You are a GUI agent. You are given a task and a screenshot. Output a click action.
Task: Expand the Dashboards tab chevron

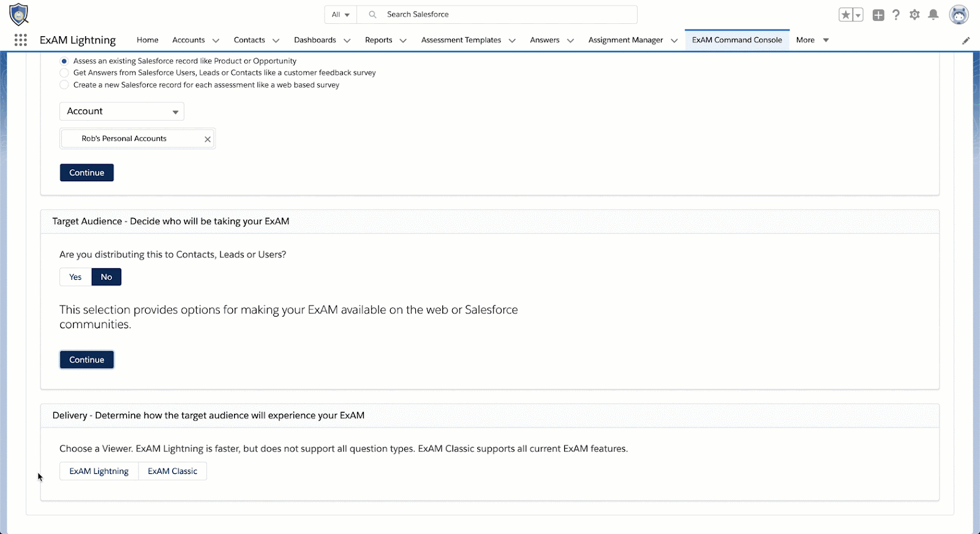[x=347, y=40]
